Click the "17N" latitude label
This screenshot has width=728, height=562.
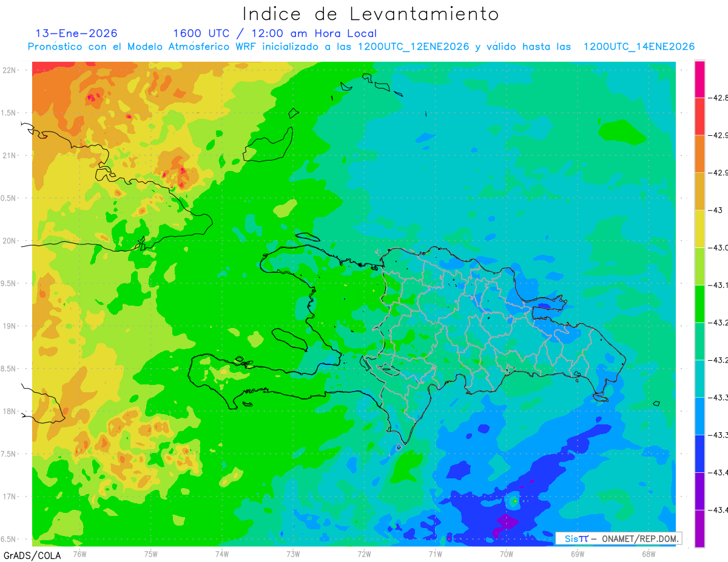click(x=10, y=497)
